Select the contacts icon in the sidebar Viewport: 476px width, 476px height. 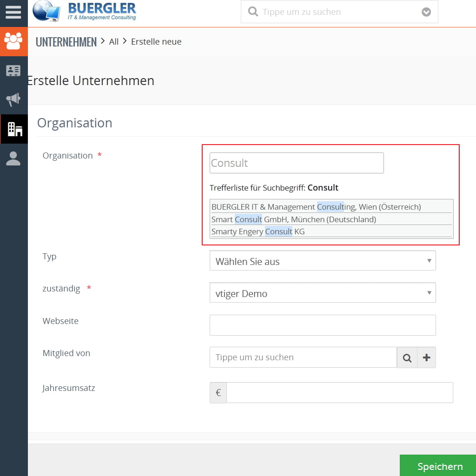pyautogui.click(x=13, y=42)
